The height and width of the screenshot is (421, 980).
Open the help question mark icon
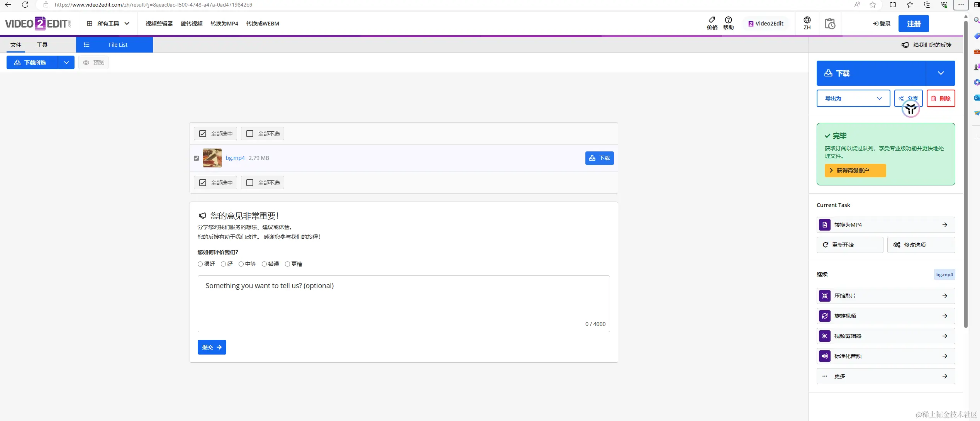coord(728,20)
